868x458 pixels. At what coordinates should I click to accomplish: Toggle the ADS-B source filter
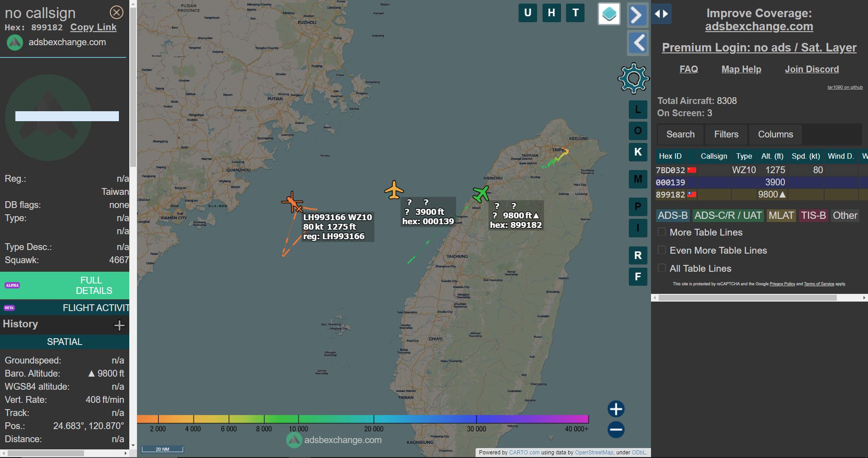click(x=673, y=216)
